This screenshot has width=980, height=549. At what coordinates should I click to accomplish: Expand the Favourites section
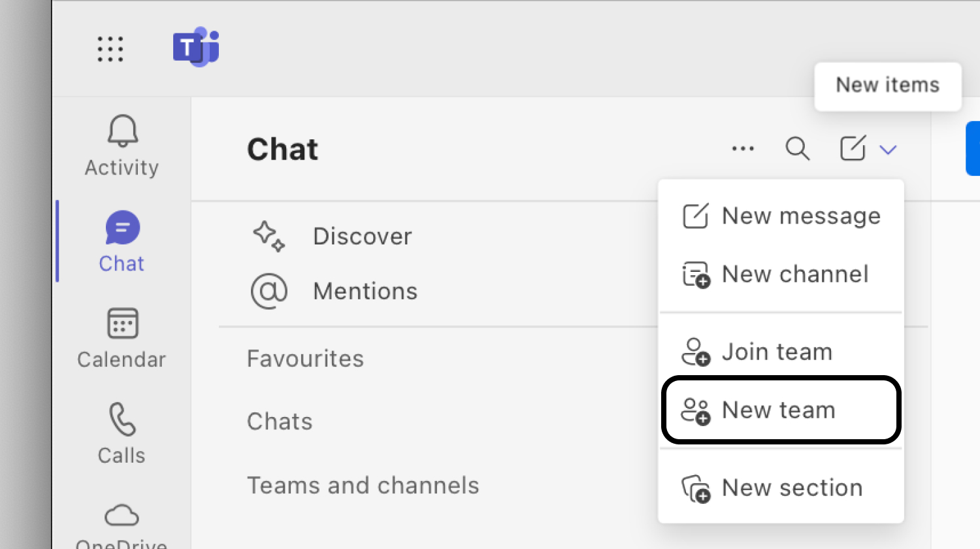[x=305, y=358]
